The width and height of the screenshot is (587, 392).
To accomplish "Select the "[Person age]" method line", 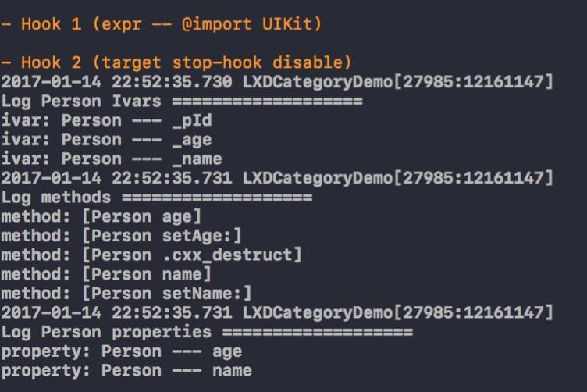I will (x=101, y=216).
